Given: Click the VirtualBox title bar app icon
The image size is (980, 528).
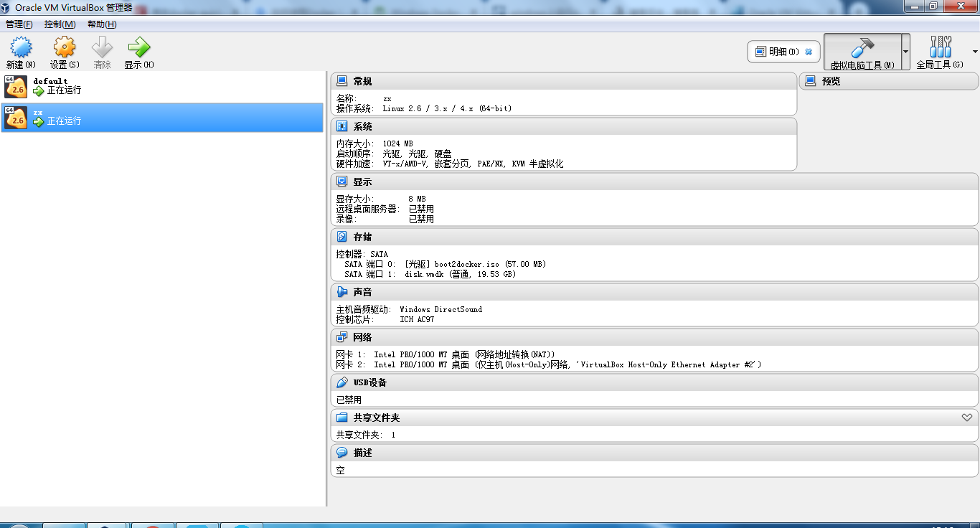Looking at the screenshot, I should 7,7.
